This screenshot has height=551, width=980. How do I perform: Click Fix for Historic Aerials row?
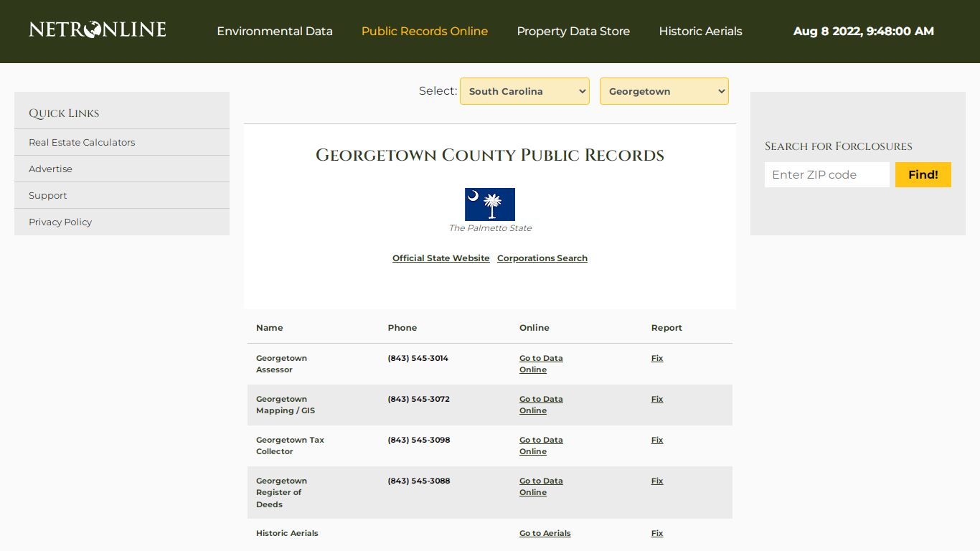coord(657,533)
